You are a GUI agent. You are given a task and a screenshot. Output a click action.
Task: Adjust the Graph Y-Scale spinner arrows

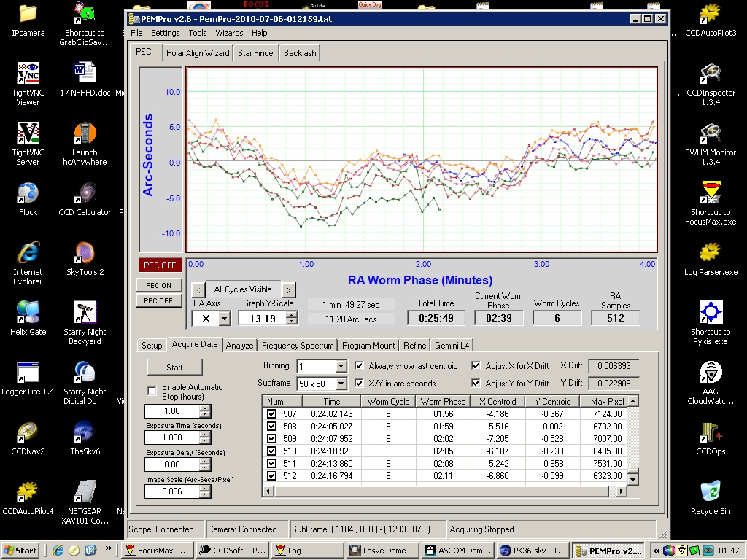(292, 318)
